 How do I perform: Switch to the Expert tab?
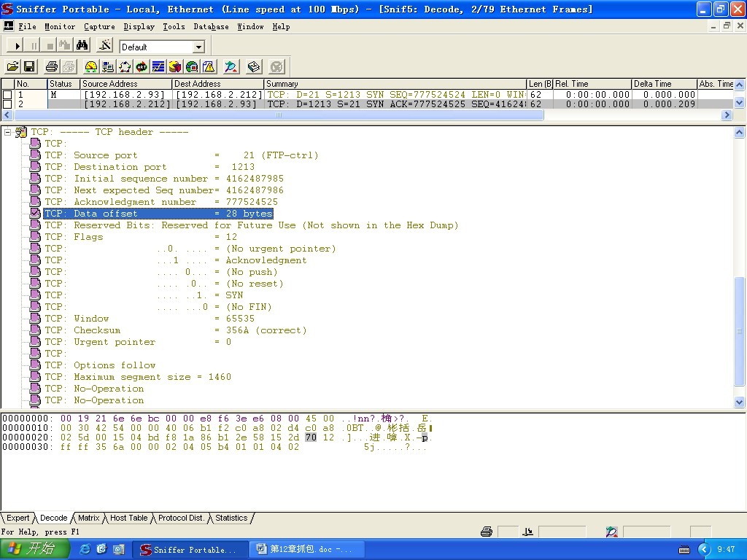18,518
